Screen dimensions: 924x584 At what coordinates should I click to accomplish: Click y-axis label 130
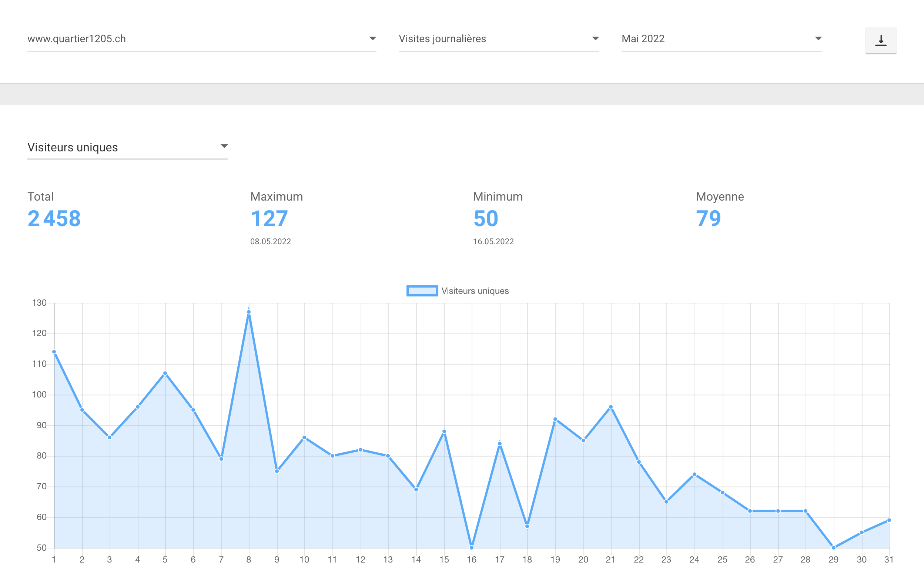39,303
